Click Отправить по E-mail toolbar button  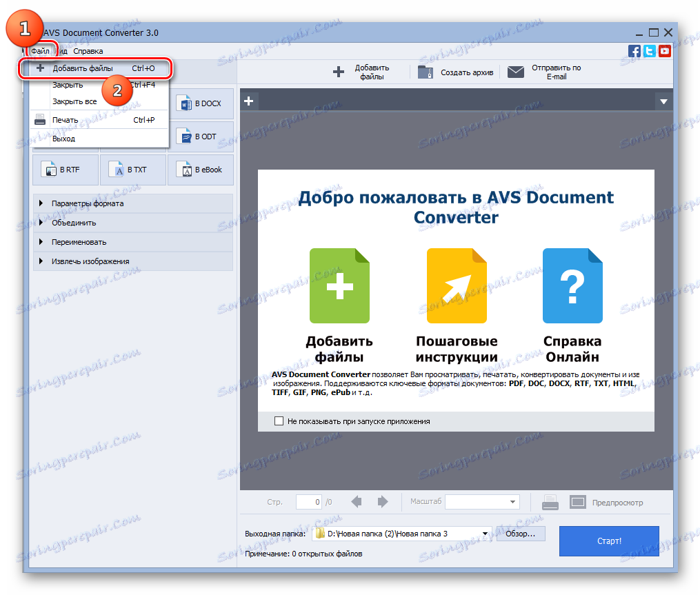[545, 72]
